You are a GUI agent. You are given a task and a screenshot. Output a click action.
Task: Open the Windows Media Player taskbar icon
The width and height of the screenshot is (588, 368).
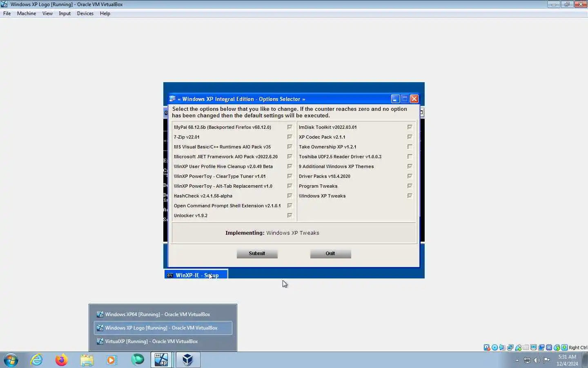click(111, 360)
